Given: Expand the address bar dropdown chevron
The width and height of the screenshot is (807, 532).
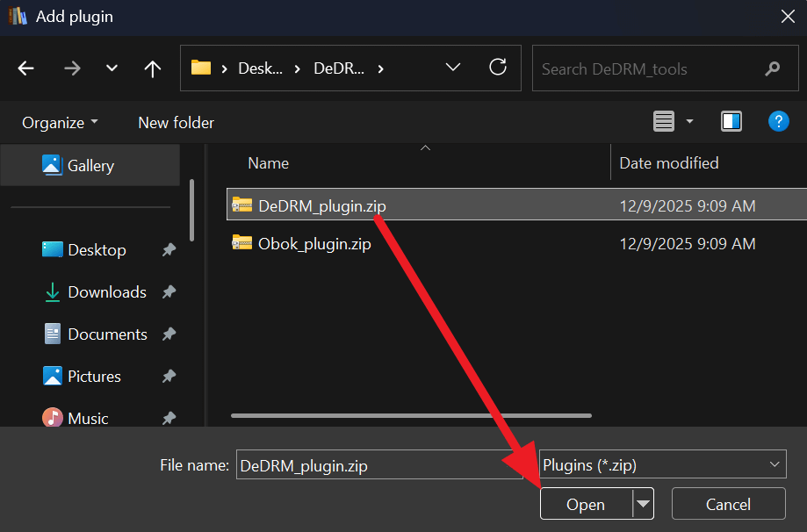Looking at the screenshot, I should [452, 68].
